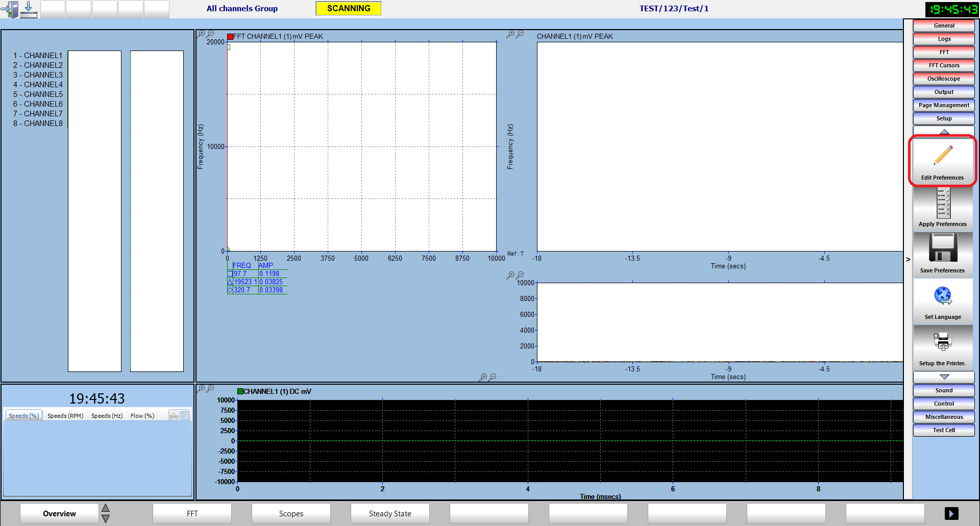Click the Save Preferences floppy disk icon
The width and height of the screenshot is (980, 526).
943,254
